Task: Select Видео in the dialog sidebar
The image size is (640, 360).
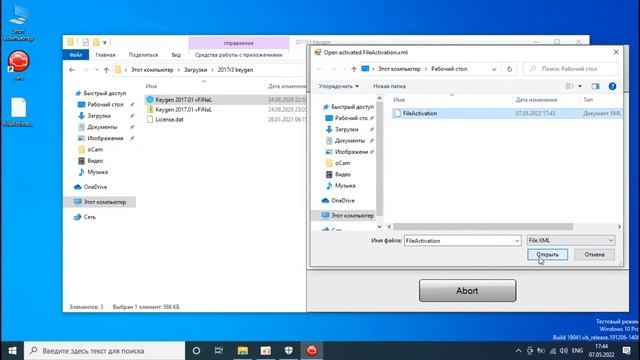Action: pos(339,174)
